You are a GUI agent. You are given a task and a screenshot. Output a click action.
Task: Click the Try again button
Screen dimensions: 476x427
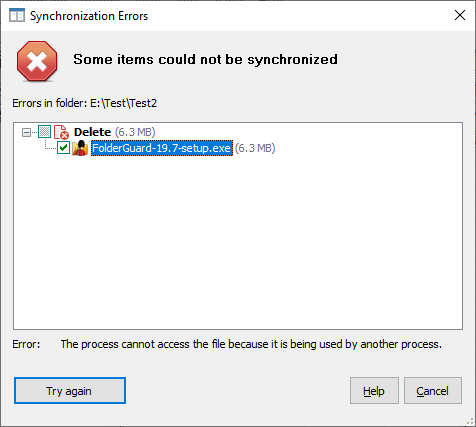pos(70,391)
